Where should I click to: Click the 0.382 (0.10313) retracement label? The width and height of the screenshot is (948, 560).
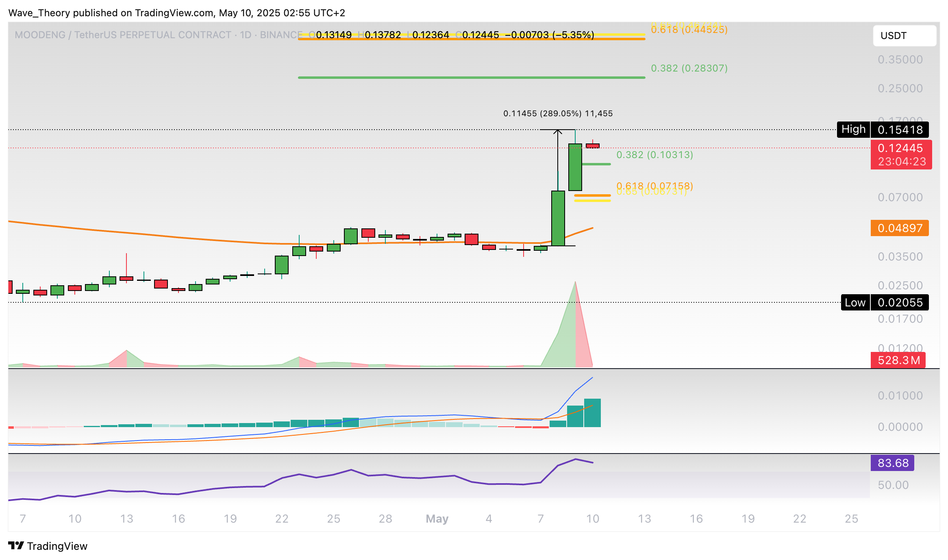tap(654, 155)
